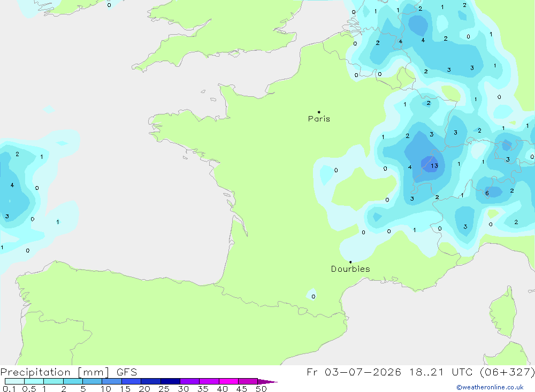Click the 0.1 legend scale label

(9, 389)
